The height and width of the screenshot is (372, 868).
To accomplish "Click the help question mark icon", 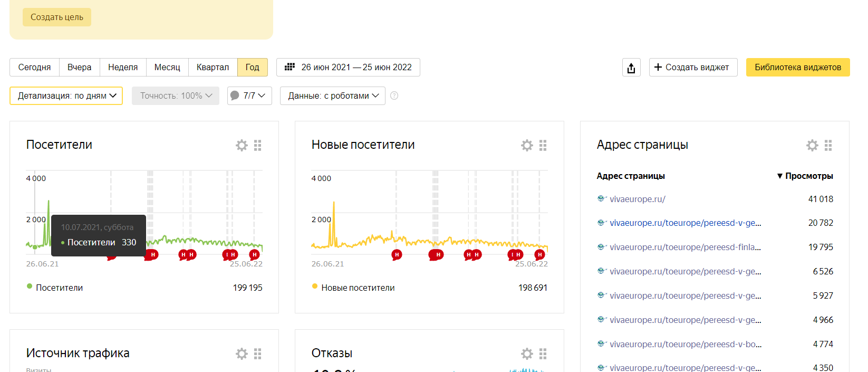I will (394, 96).
